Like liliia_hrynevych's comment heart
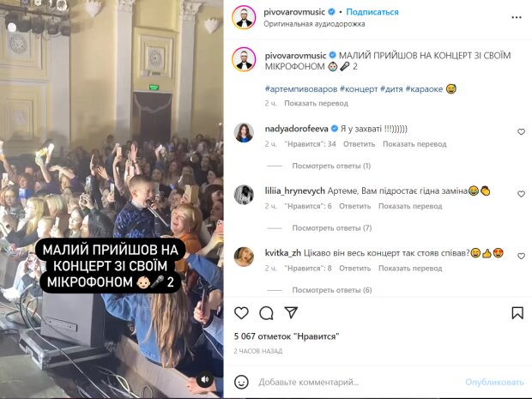 click(521, 194)
